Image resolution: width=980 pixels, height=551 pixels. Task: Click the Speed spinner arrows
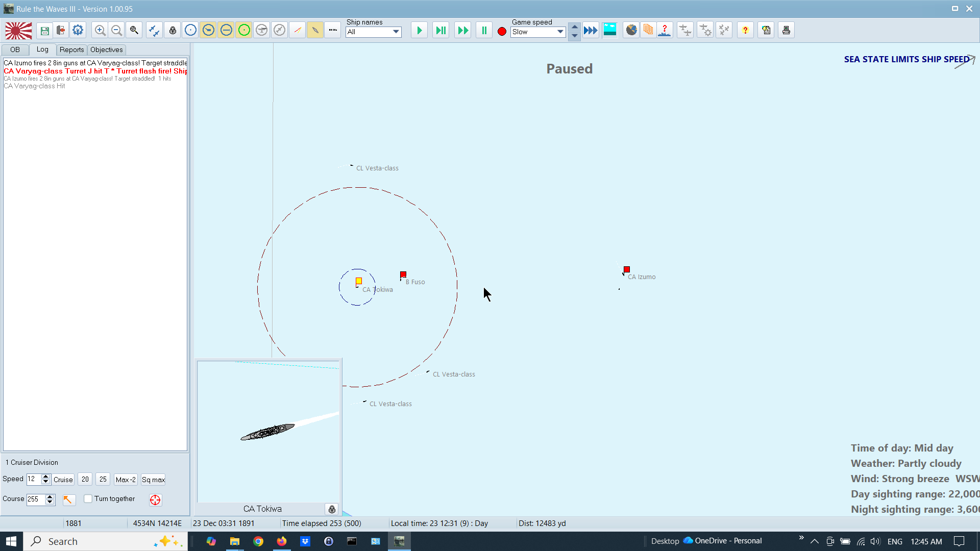[x=45, y=479]
